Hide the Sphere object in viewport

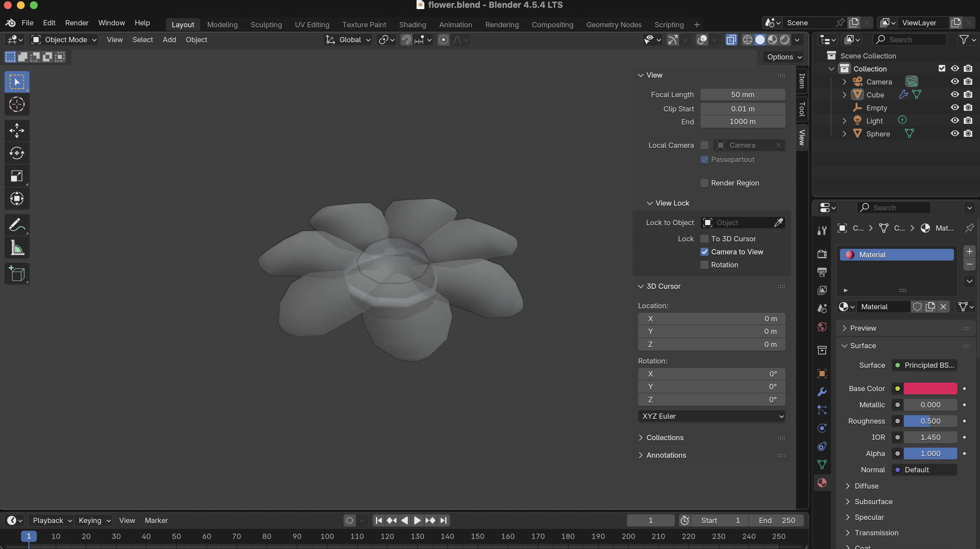(x=955, y=134)
